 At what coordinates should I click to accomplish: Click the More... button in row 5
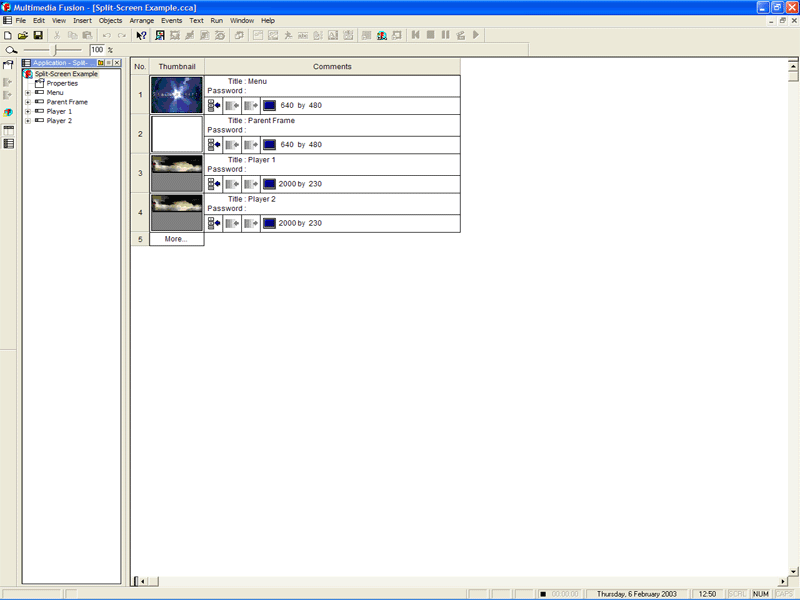[176, 239]
